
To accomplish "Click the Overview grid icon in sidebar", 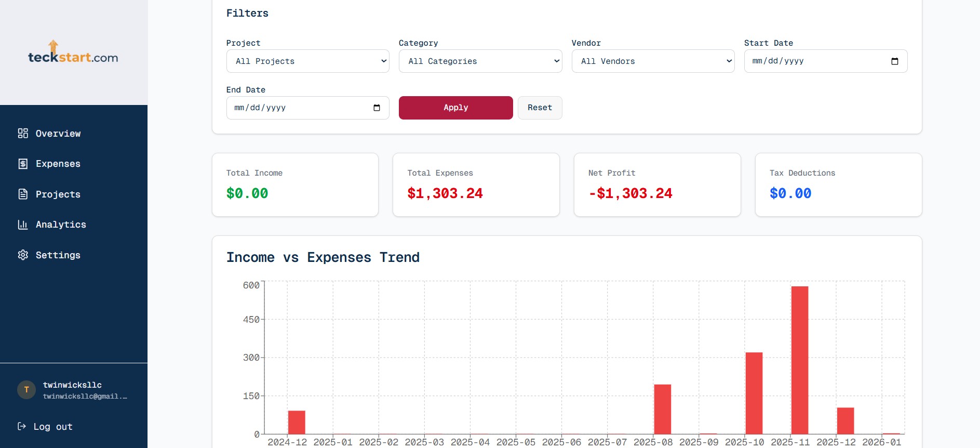I will (x=23, y=134).
